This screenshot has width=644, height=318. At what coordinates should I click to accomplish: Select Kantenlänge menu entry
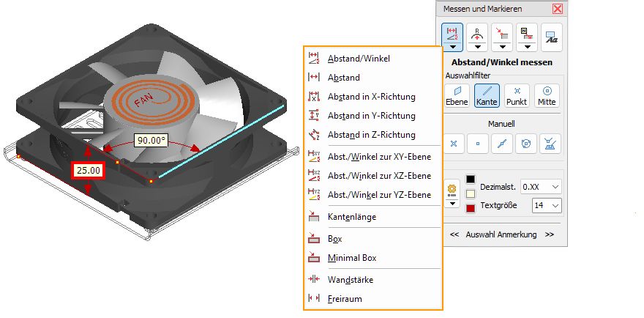point(352,217)
